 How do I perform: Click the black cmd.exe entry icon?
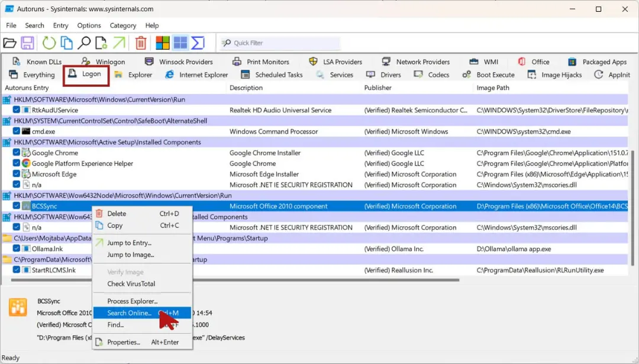coord(26,132)
